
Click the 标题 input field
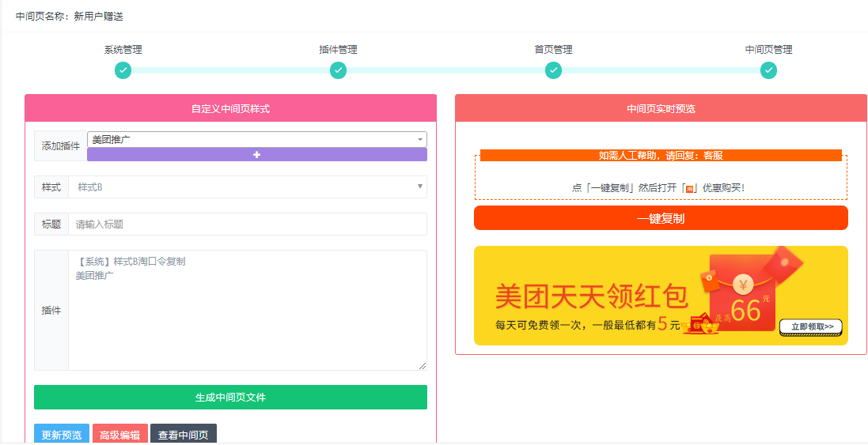coord(248,224)
